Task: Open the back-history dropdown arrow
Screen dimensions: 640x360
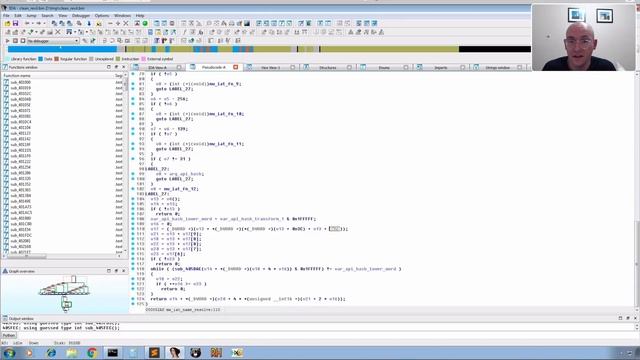Action: pos(32,24)
